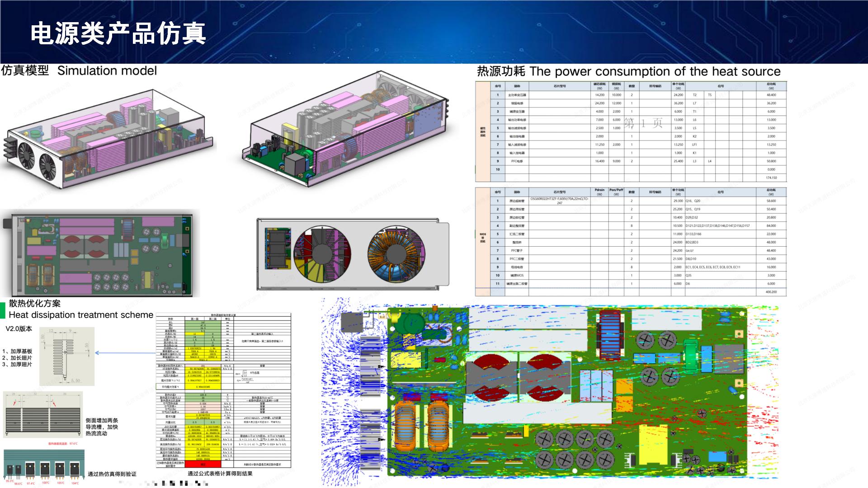Click the red cell in the calculation spreadsheet
The height and width of the screenshot is (488, 868).
203,464
